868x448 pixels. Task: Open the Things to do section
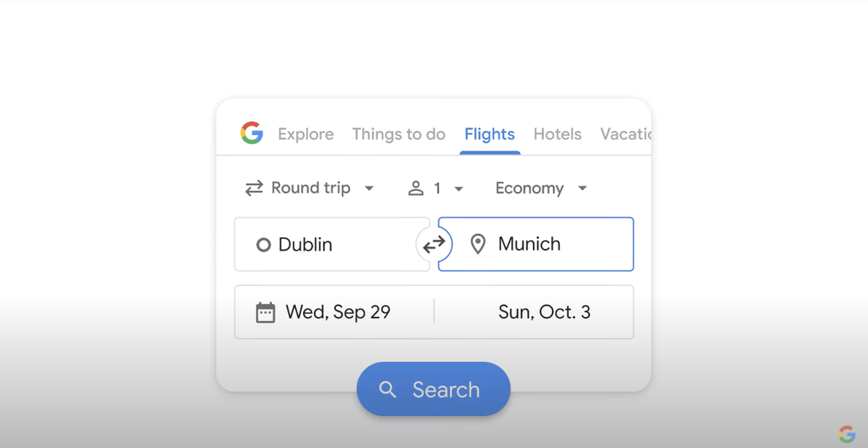coord(399,134)
